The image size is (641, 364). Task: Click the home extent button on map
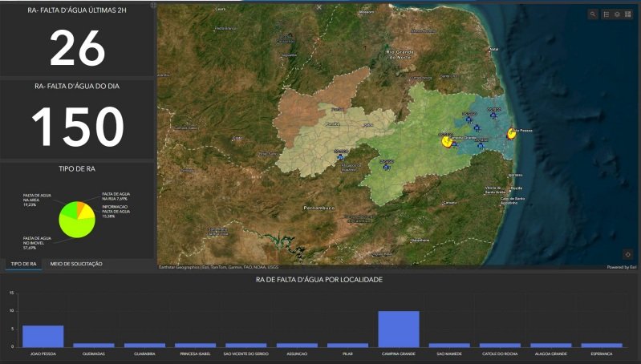[627, 254]
